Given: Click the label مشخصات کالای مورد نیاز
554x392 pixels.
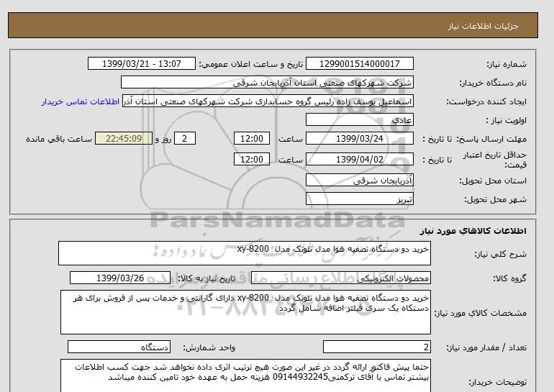Looking at the screenshot, I should (x=480, y=313).
